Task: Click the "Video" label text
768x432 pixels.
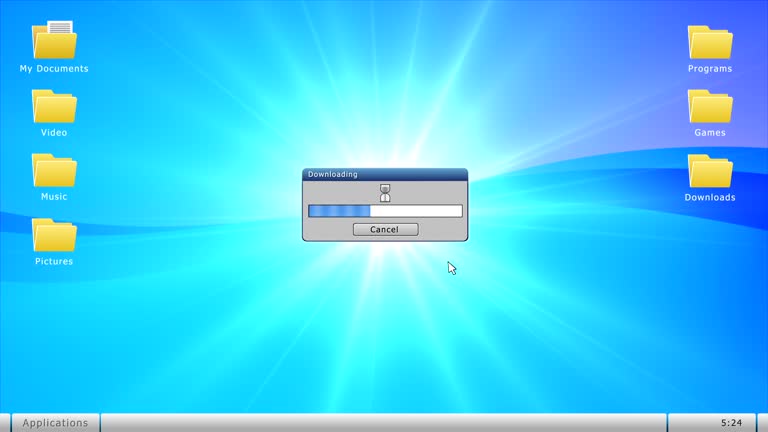Action: coord(54,133)
